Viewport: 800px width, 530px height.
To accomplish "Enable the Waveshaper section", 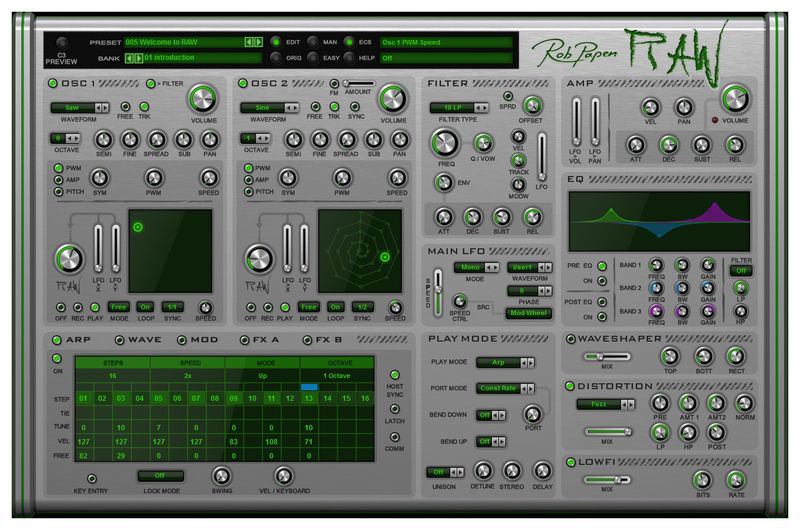I will point(571,339).
